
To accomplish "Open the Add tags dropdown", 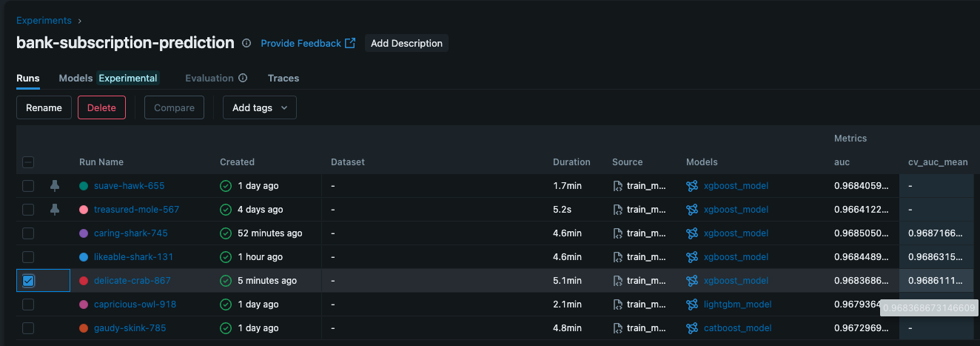I will point(259,107).
